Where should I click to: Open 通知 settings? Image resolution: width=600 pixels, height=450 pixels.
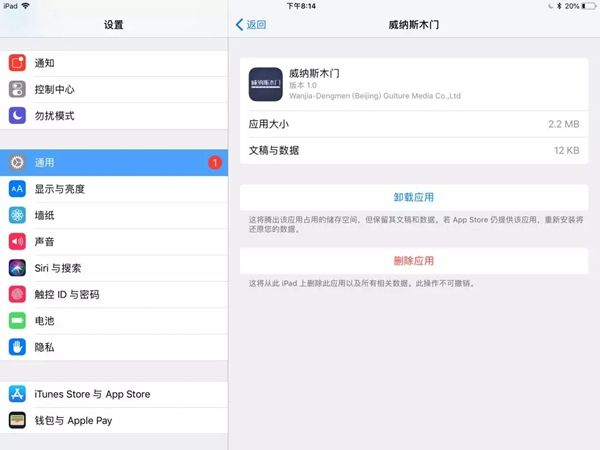click(x=114, y=63)
